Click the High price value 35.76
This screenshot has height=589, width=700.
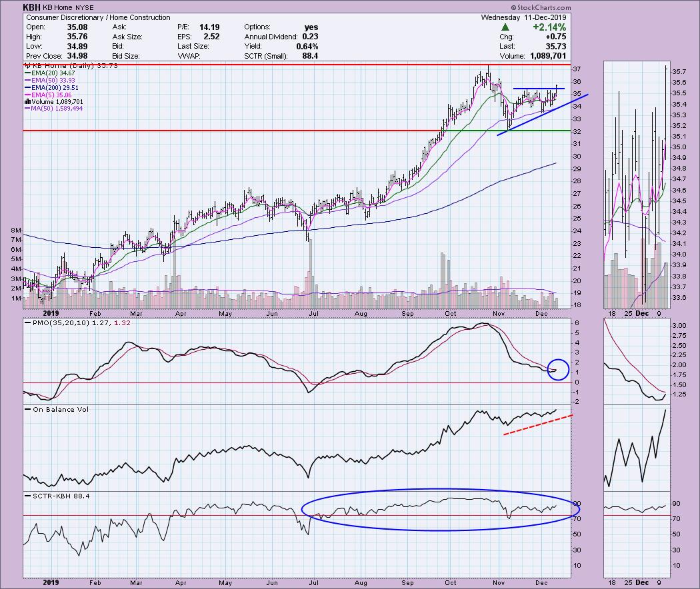(x=77, y=37)
